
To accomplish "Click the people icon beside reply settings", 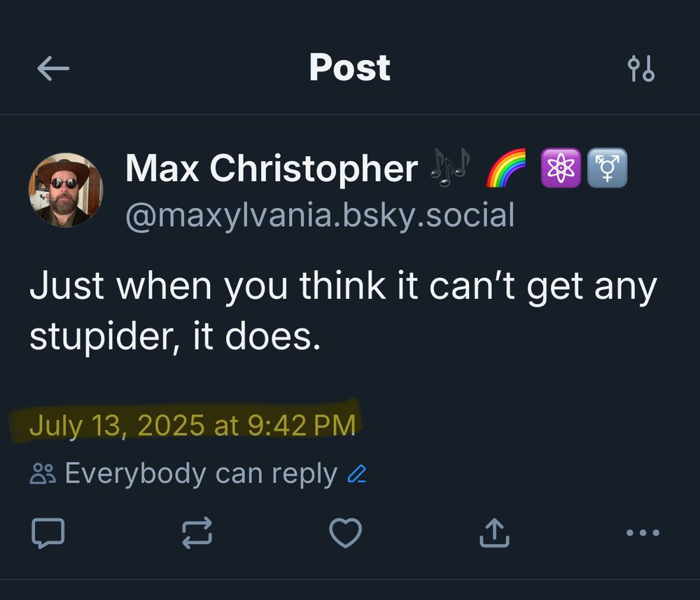I will (x=42, y=475).
